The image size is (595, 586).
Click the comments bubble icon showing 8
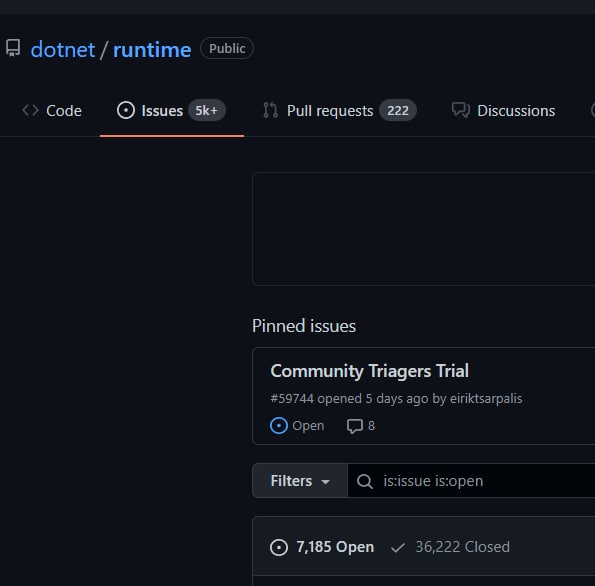pyautogui.click(x=355, y=426)
